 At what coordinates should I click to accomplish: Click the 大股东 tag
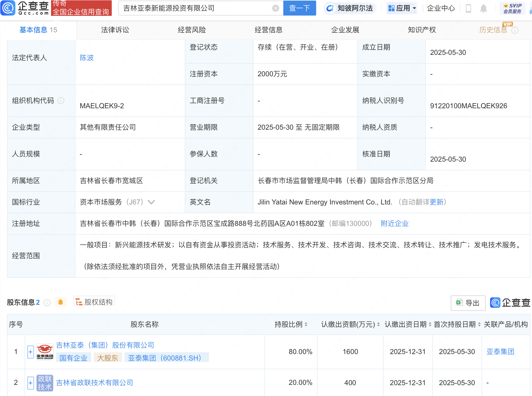tap(108, 358)
